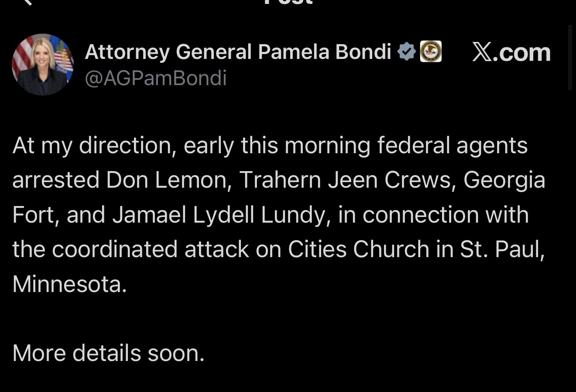Open the @AGPamBondi handle
This screenshot has height=392, width=576.
(x=155, y=78)
